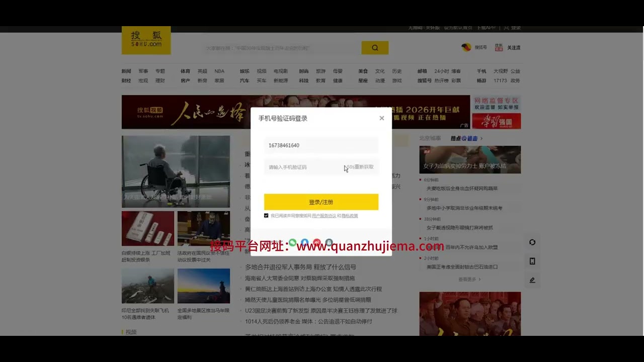Viewport: 644px width, 362px height.
Task: Open the 汽车 nav link
Action: (x=245, y=80)
